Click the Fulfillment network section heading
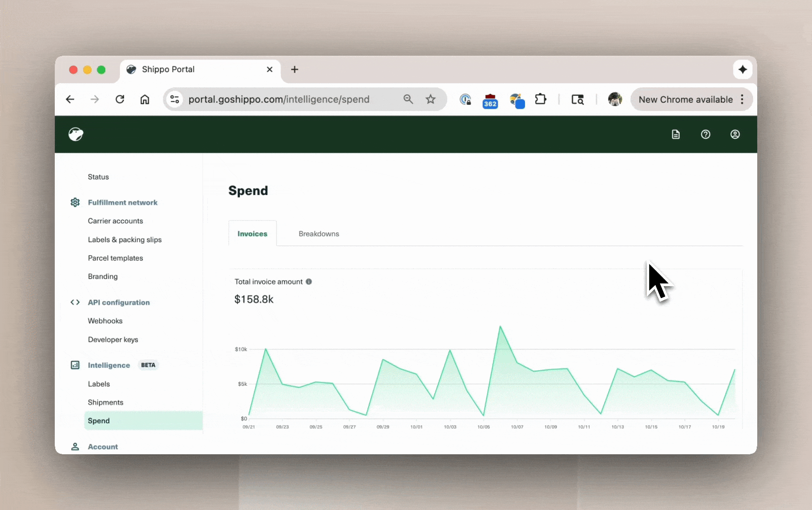812x510 pixels. [x=123, y=203]
